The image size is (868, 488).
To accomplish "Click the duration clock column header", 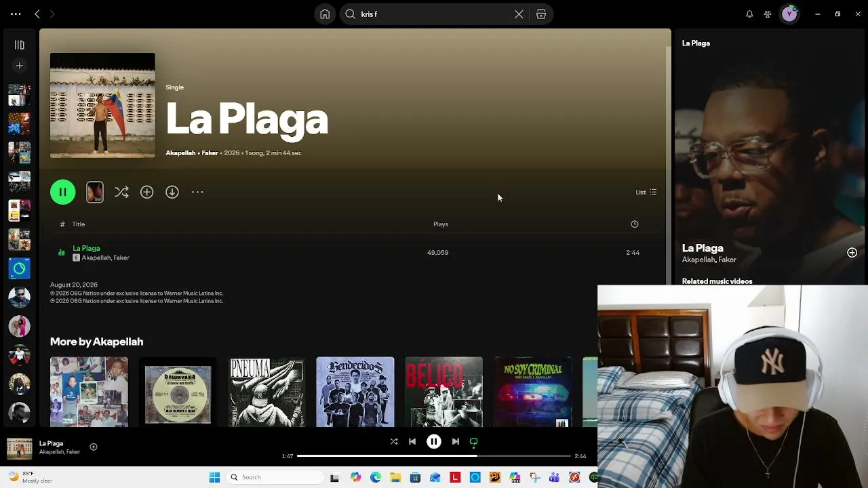I will pos(635,224).
